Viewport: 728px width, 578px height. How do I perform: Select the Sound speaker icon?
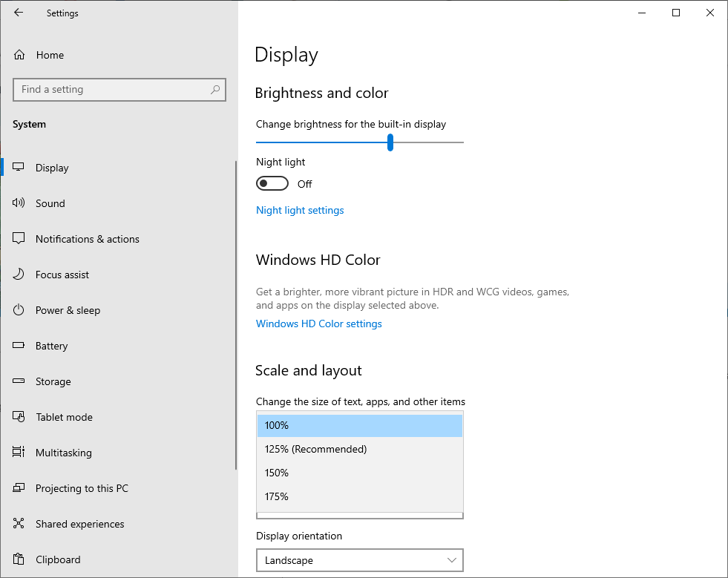19,203
